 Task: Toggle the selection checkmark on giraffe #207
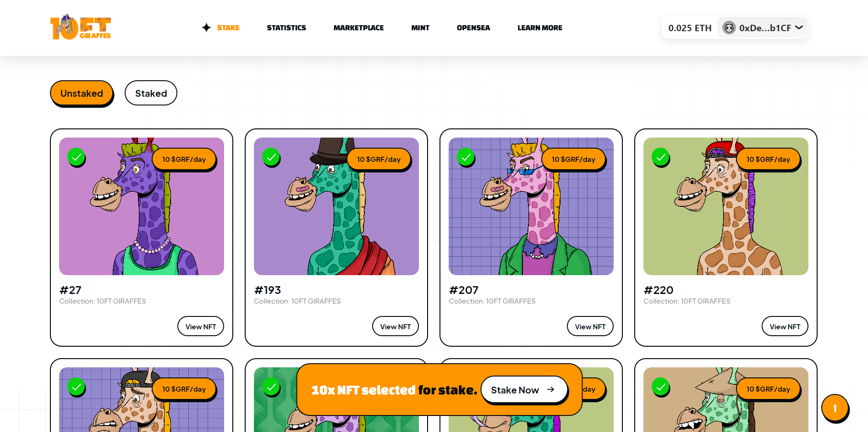pyautogui.click(x=466, y=157)
